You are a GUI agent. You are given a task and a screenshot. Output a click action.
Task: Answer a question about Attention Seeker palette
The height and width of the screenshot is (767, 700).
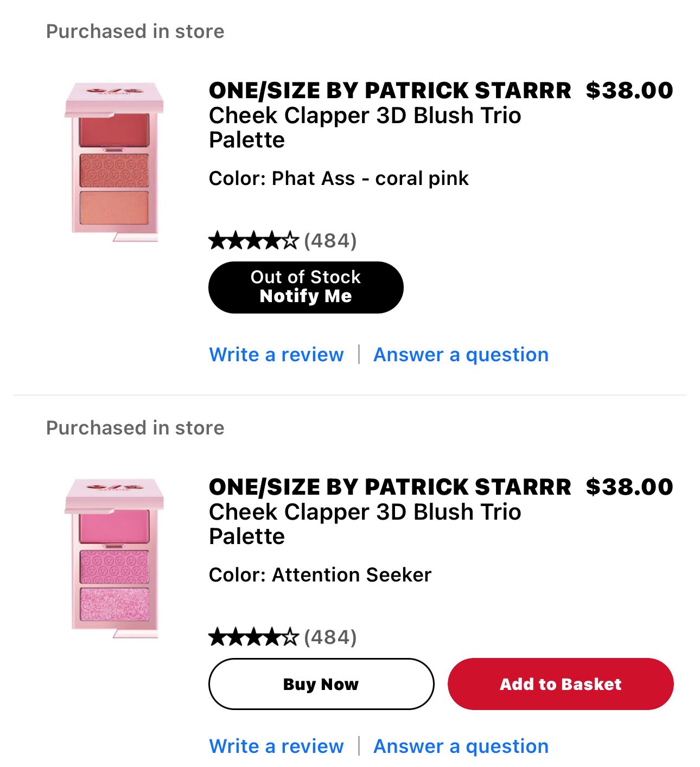[x=461, y=746]
